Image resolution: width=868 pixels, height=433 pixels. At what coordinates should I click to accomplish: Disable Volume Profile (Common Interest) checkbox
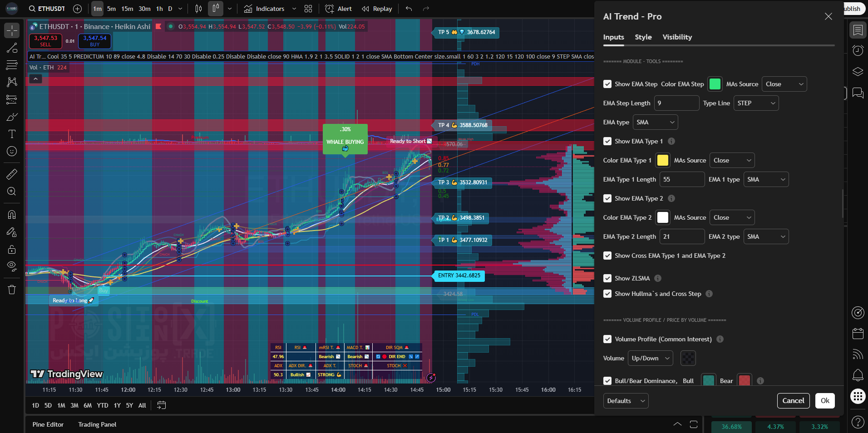pyautogui.click(x=607, y=339)
